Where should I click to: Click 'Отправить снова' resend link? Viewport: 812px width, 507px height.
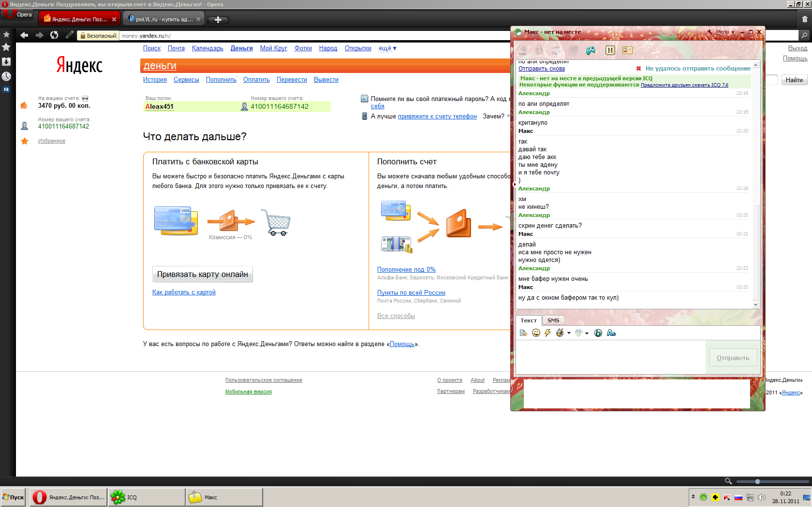click(542, 69)
